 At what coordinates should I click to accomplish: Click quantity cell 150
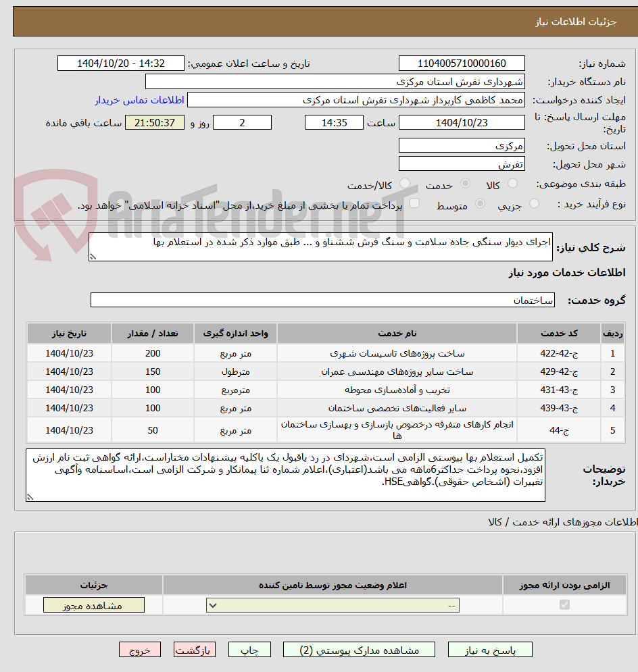click(153, 371)
